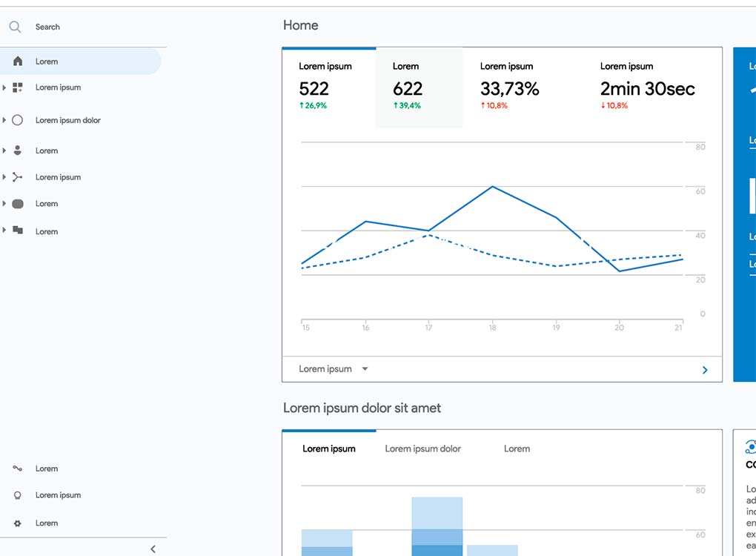Click the green 26,9% change value
Screen dimensions: 756x556
click(x=313, y=105)
